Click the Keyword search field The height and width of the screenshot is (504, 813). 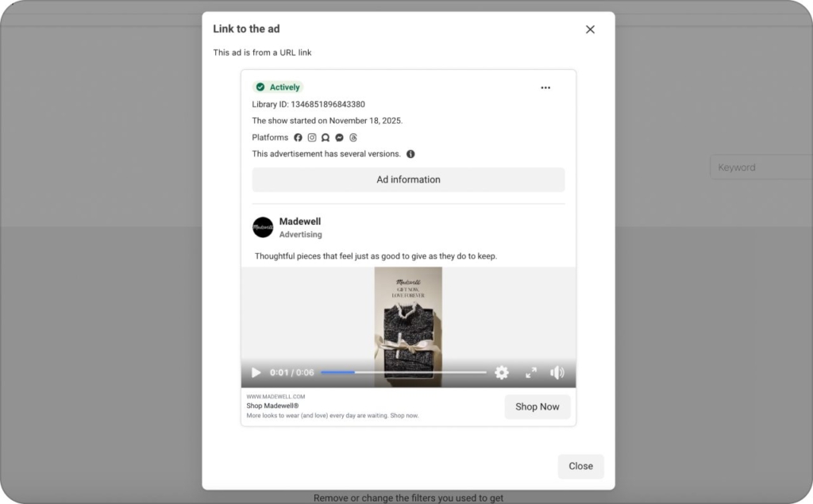(761, 167)
